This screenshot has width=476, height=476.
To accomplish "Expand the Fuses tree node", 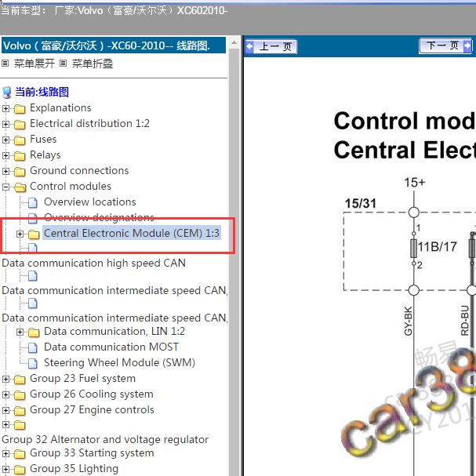I will [x=5, y=140].
